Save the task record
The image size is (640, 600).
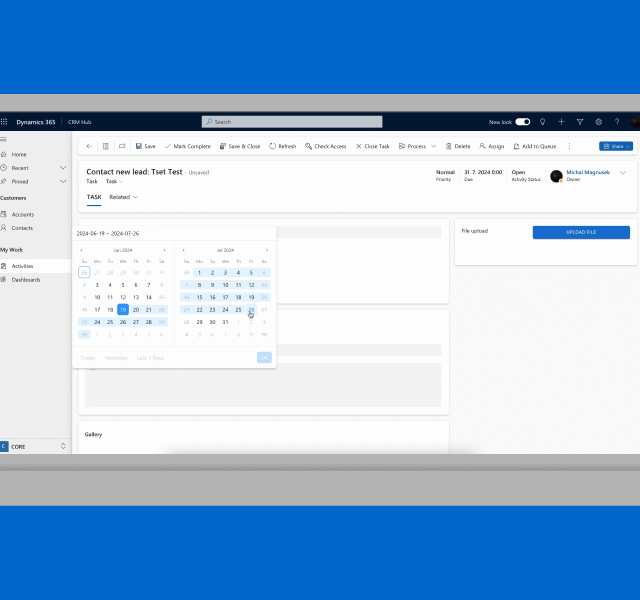pyautogui.click(x=146, y=146)
